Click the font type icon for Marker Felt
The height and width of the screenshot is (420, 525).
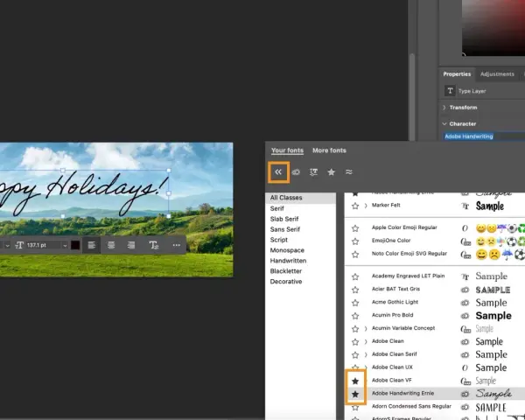[465, 206]
